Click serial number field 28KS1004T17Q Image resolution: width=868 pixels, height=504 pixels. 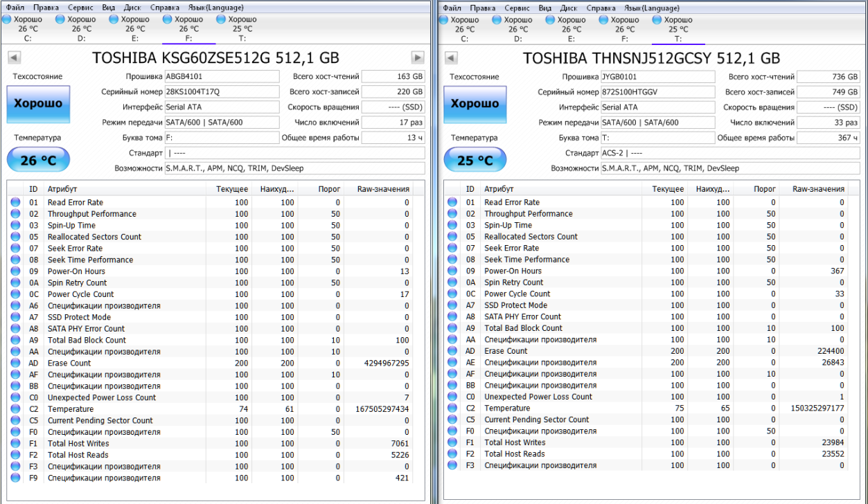coord(222,92)
